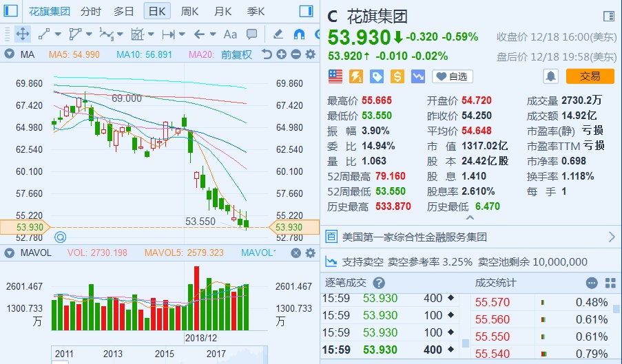This screenshot has height=364, width=622.
Task: Select the line segment drawing tool
Action: (x=44, y=34)
